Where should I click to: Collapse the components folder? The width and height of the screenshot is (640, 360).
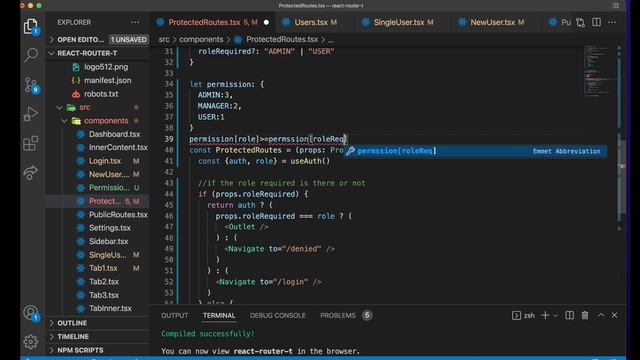(106, 121)
